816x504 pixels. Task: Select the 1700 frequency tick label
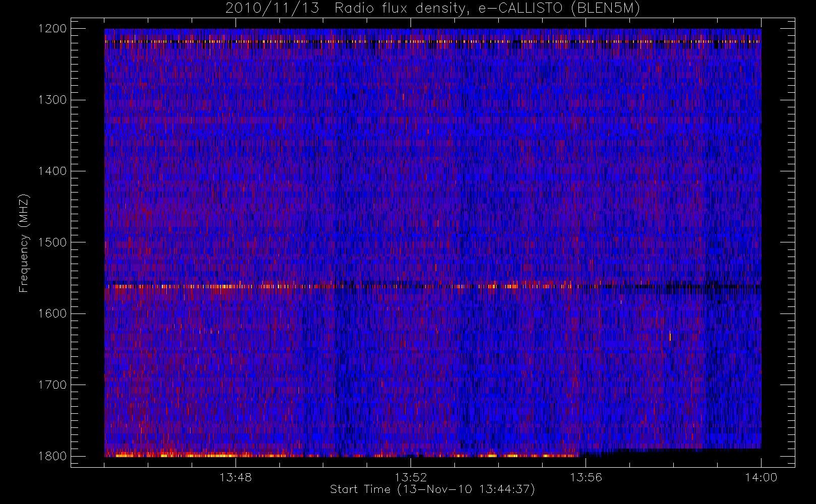[52, 385]
